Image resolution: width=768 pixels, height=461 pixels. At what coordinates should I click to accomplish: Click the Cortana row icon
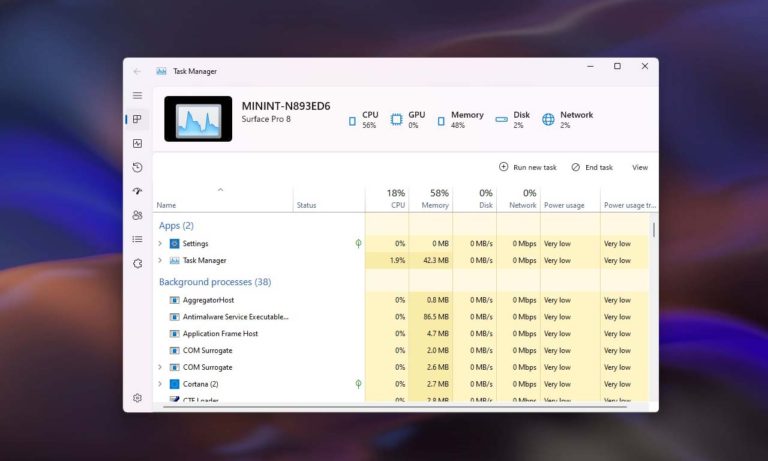pos(174,384)
